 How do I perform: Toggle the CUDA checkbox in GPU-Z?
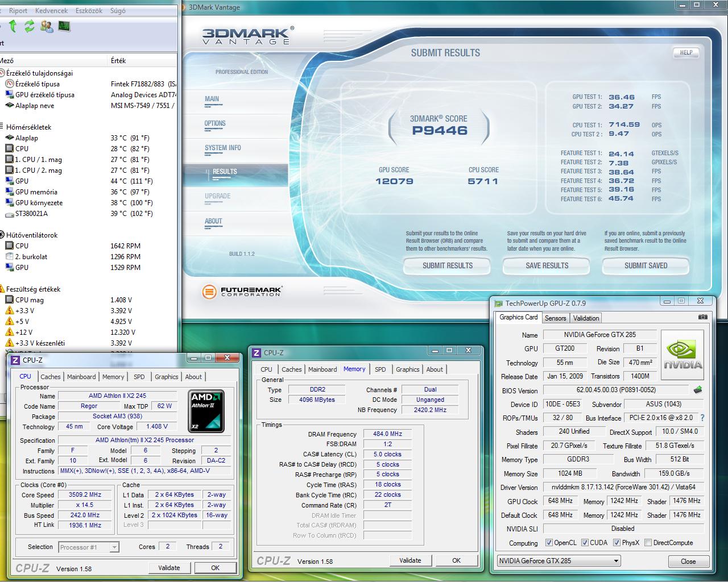[585, 543]
